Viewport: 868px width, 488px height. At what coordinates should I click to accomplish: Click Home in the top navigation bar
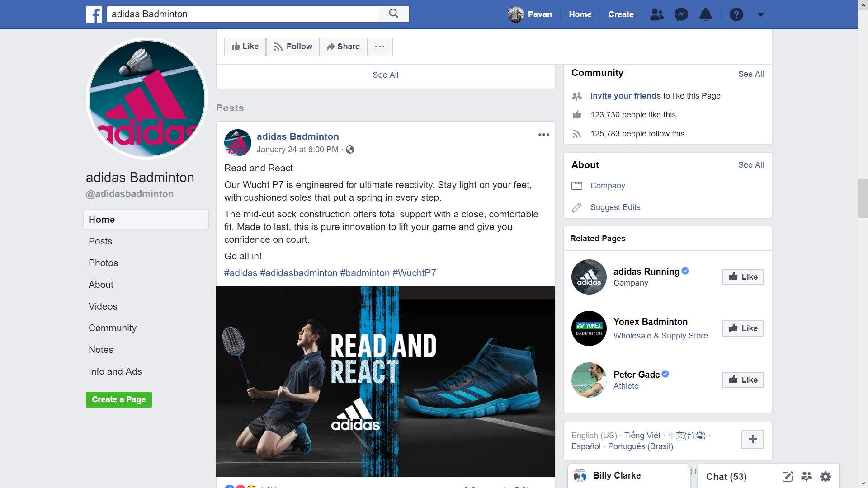pos(580,14)
